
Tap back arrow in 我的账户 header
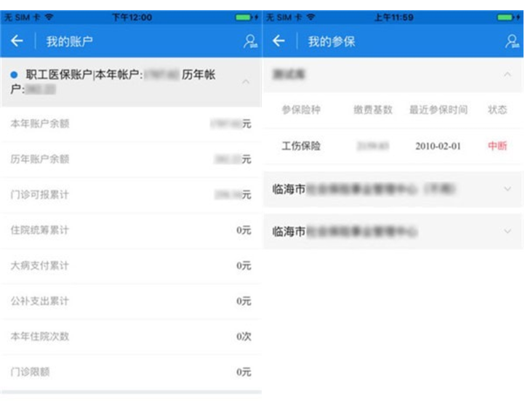[17, 41]
